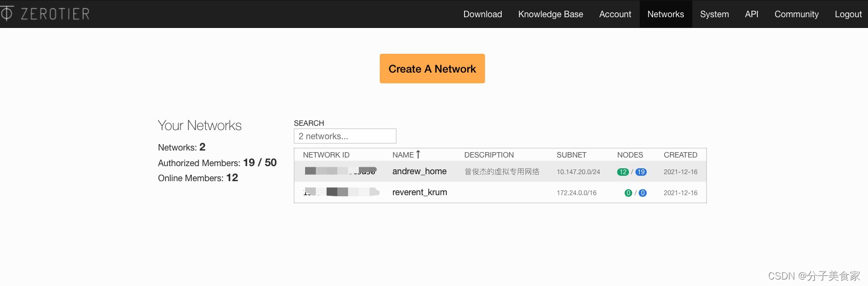This screenshot has height=286, width=868.
Task: Sort by the NETWORK ID column header
Action: 326,155
